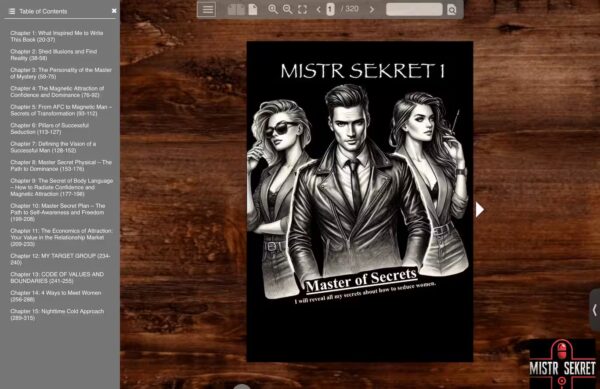
Task: Expand the side tab on right edge
Action: click(x=595, y=310)
